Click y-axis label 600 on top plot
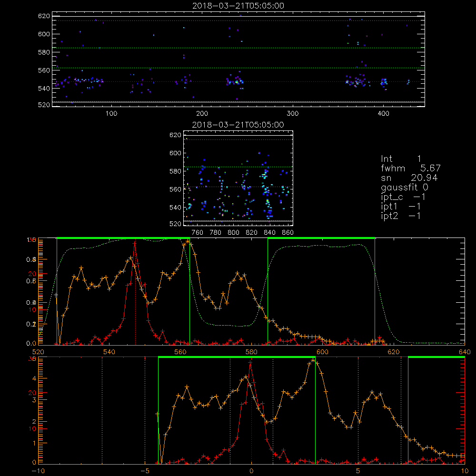Image resolution: width=476 pixels, height=476 pixels. tap(44, 34)
